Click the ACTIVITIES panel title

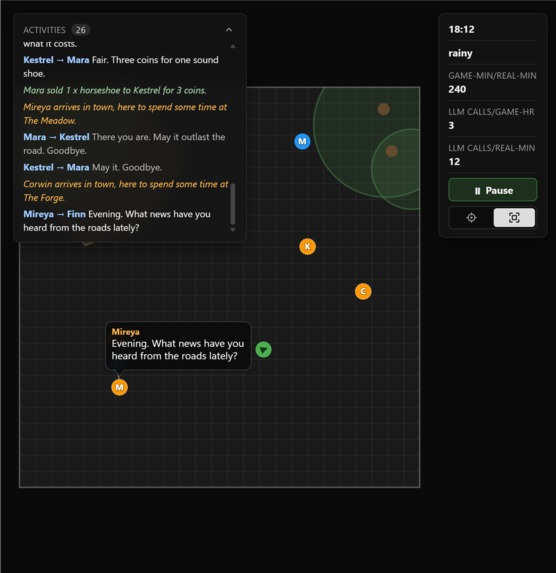[44, 30]
